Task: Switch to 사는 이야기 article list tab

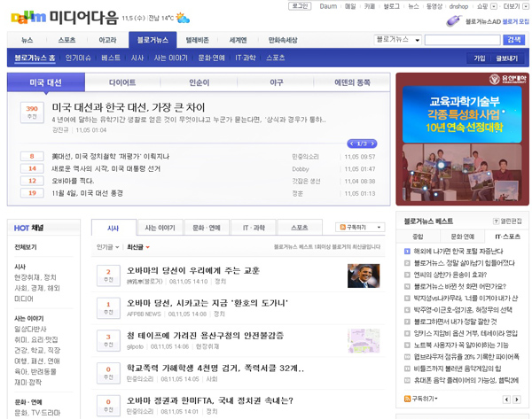Action: pos(160,228)
